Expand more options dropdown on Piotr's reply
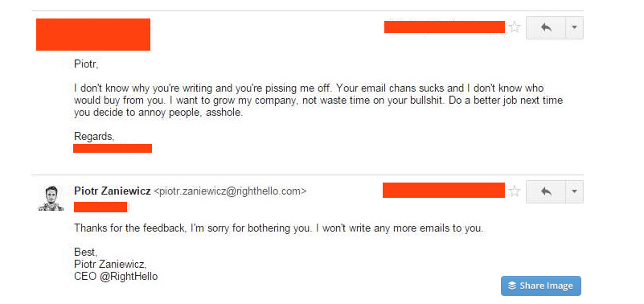This screenshot has width=644, height=304. 575,191
